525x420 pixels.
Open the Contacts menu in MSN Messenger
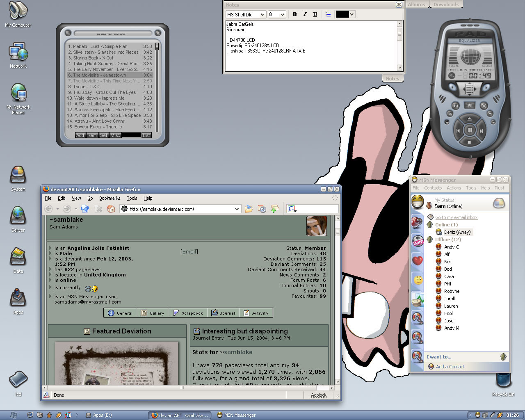click(433, 188)
